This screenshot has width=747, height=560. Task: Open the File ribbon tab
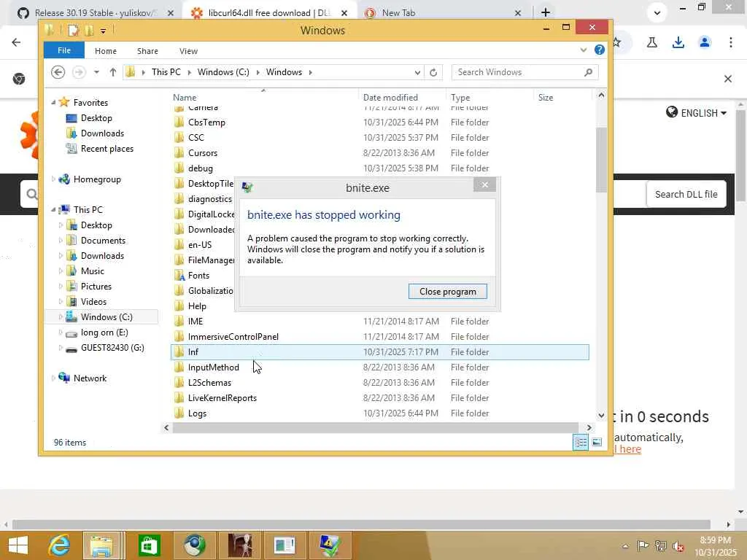[64, 50]
